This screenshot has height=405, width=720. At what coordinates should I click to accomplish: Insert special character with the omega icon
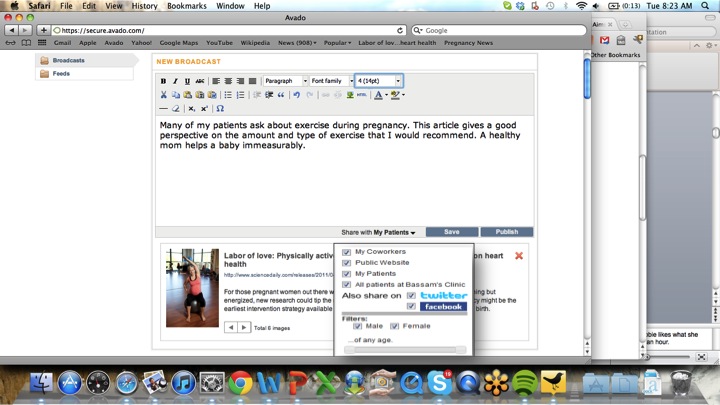click(220, 108)
